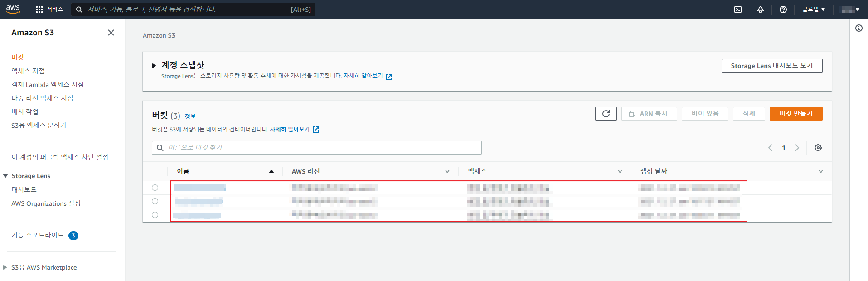Open the 글로벌 region dropdown
Screen dimensions: 868x281
814,10
